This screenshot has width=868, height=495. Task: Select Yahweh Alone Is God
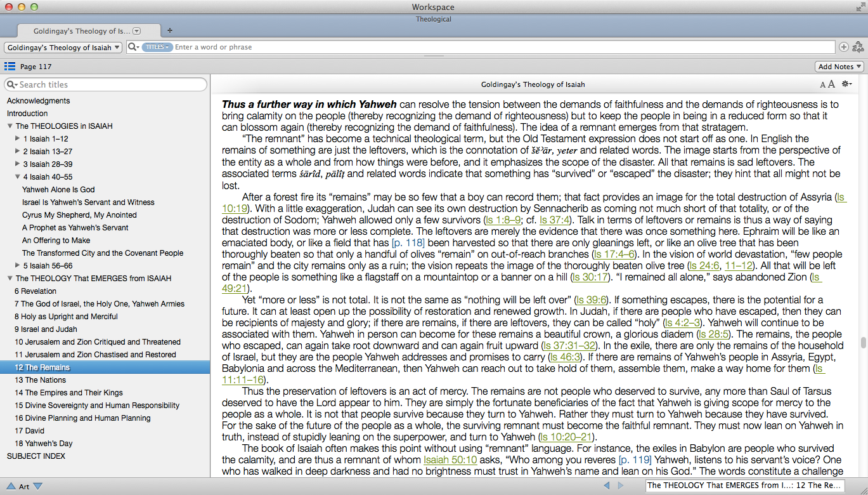pos(58,190)
